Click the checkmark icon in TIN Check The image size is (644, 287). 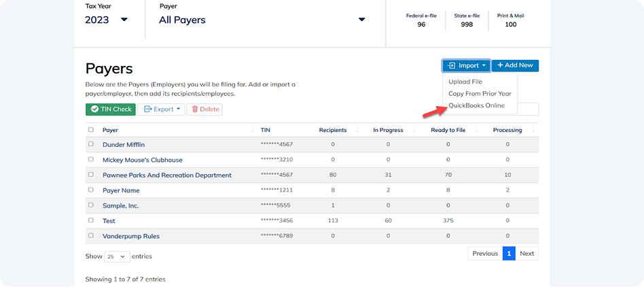pos(95,109)
